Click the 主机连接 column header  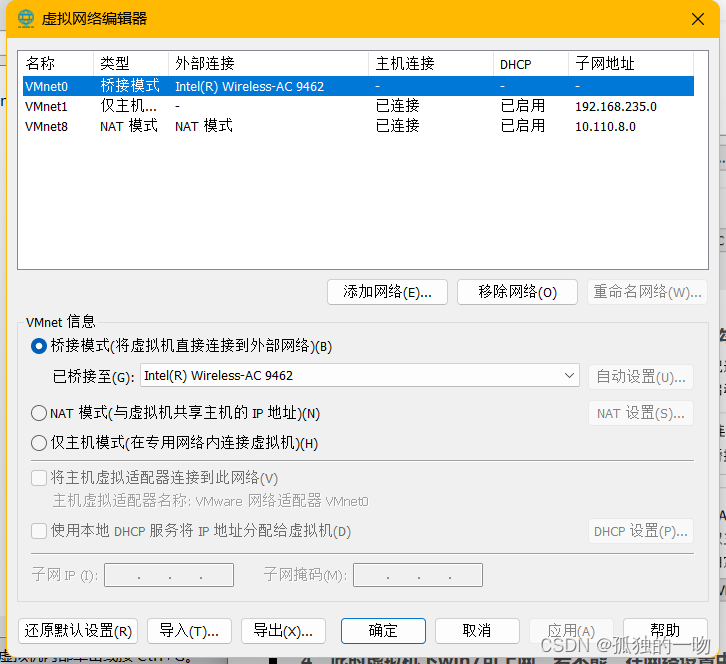point(431,63)
